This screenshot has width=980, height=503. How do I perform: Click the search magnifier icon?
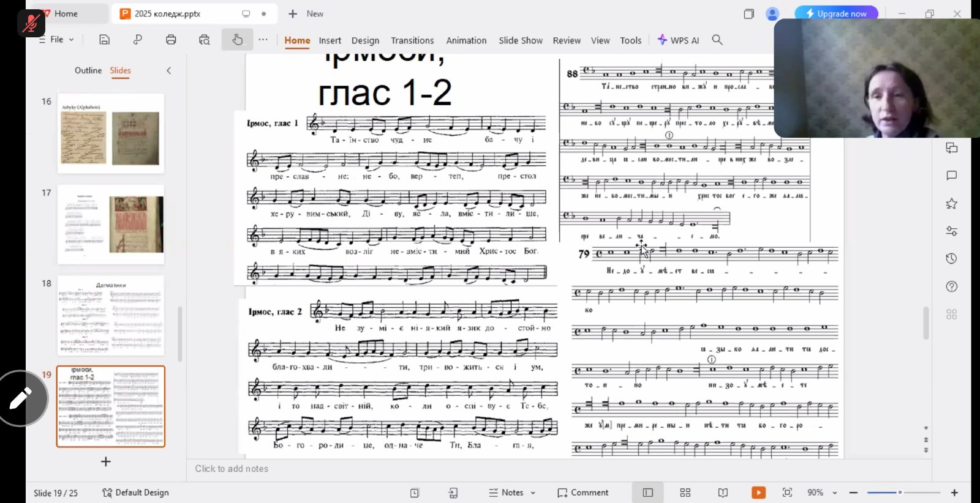[x=717, y=40]
